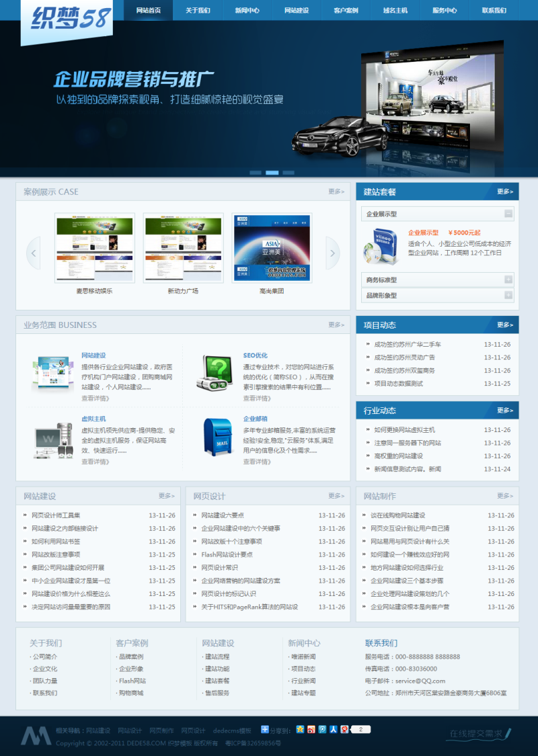Click the carousel right arrow in 案例展示
This screenshot has width=538, height=756.
tap(332, 252)
